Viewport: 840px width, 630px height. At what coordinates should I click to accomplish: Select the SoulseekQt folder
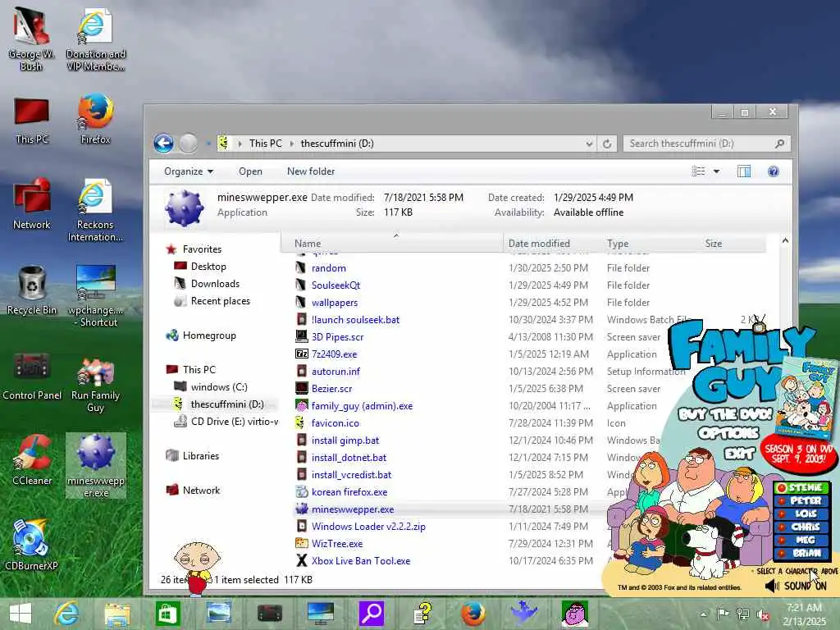(336, 285)
